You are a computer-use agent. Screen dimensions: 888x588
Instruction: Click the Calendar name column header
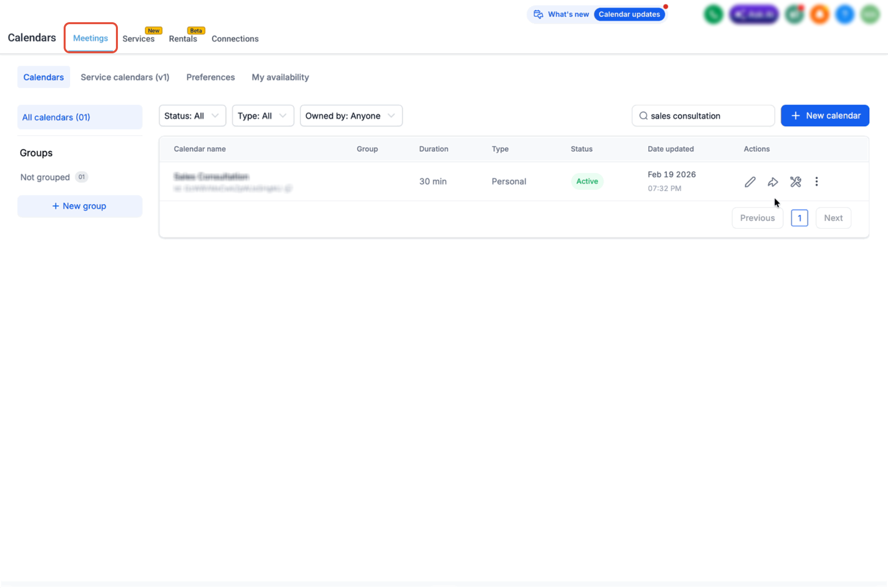pyautogui.click(x=200, y=149)
